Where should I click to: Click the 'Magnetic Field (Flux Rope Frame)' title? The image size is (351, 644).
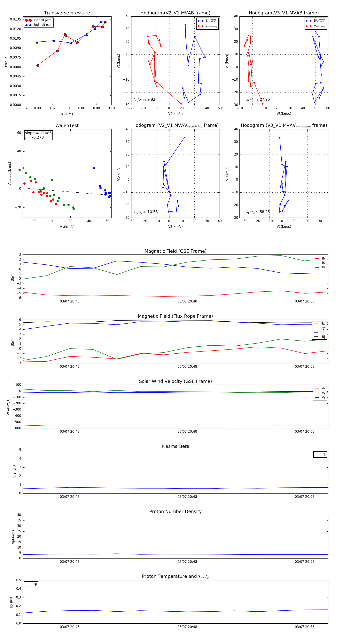[x=175, y=316]
